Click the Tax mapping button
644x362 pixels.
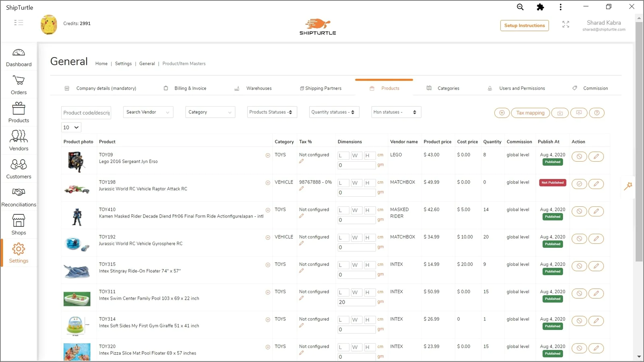(x=530, y=113)
